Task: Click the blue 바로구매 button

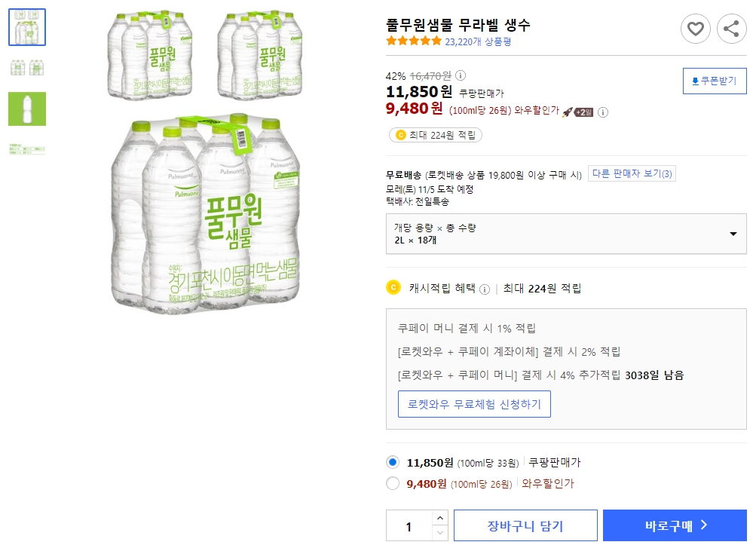Action: (675, 525)
